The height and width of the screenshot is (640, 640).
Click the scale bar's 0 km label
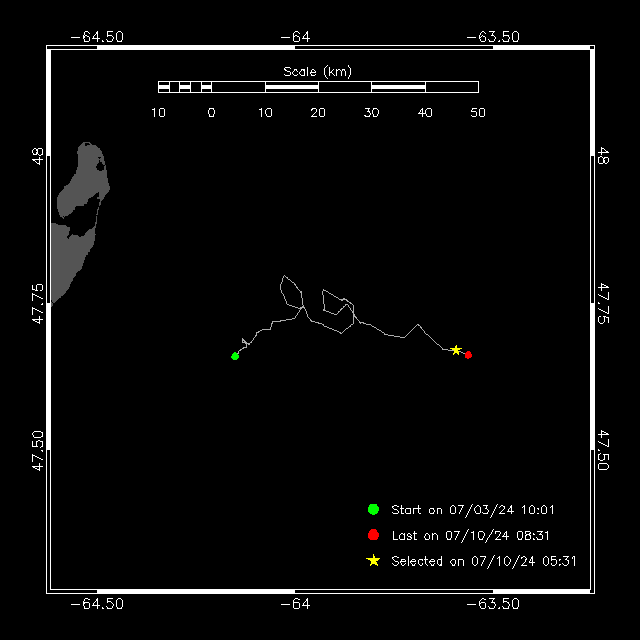point(211,113)
